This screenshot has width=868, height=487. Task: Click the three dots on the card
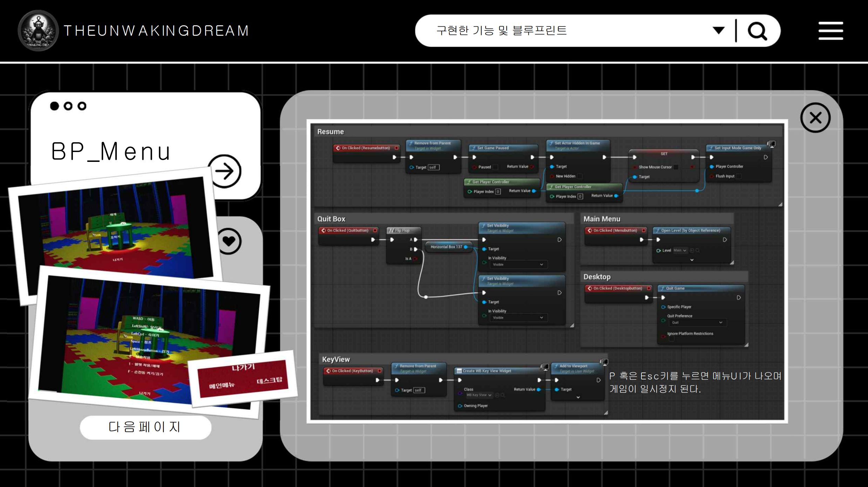coord(68,106)
